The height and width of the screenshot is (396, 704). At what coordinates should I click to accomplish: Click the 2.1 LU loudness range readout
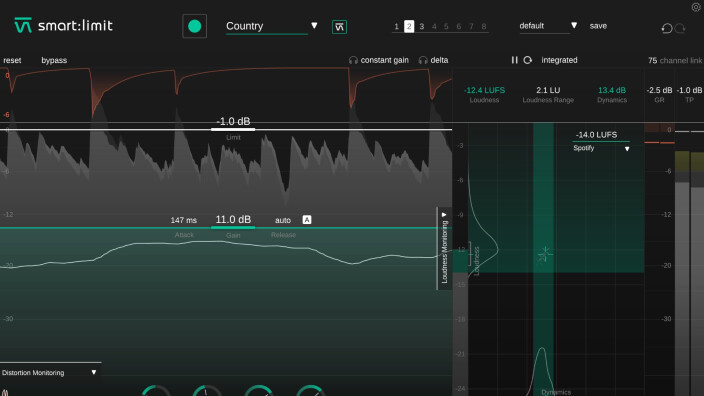point(548,90)
